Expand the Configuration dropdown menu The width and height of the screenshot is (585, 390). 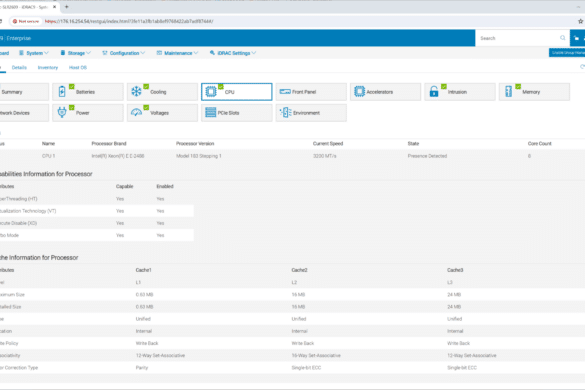coord(123,53)
